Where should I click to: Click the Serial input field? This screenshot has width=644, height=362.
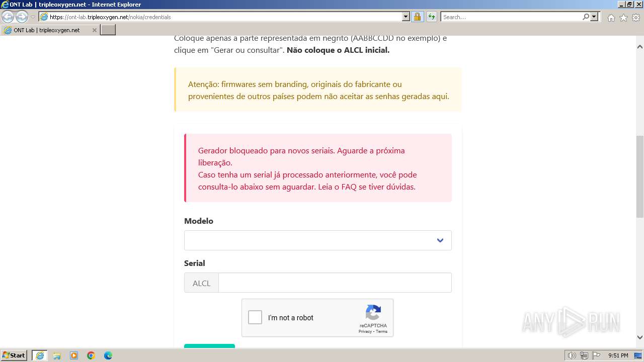335,283
